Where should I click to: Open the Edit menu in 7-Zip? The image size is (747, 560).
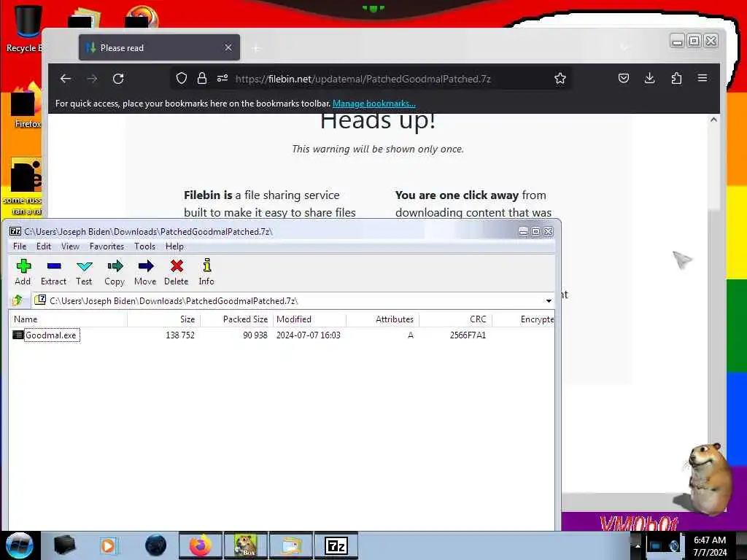click(43, 246)
